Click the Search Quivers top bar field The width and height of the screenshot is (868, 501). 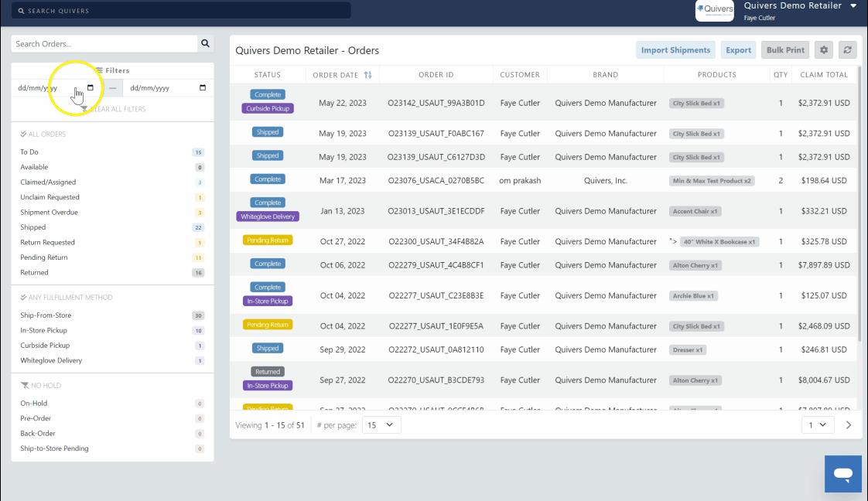pos(181,11)
